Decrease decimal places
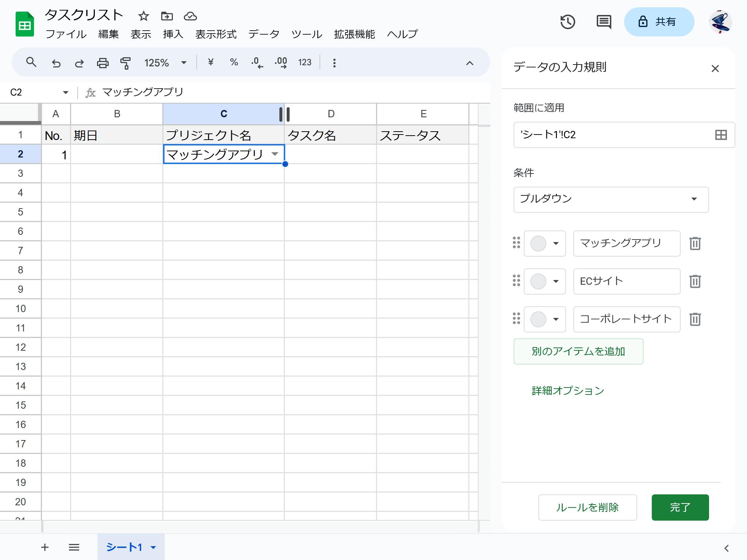Viewport: 747px width, 560px height. (x=257, y=63)
